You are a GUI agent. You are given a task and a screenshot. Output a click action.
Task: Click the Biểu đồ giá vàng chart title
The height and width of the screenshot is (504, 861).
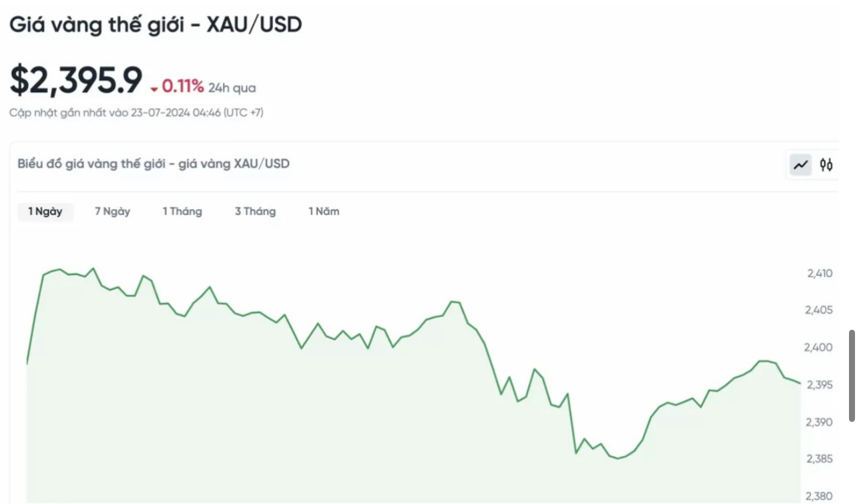click(154, 164)
